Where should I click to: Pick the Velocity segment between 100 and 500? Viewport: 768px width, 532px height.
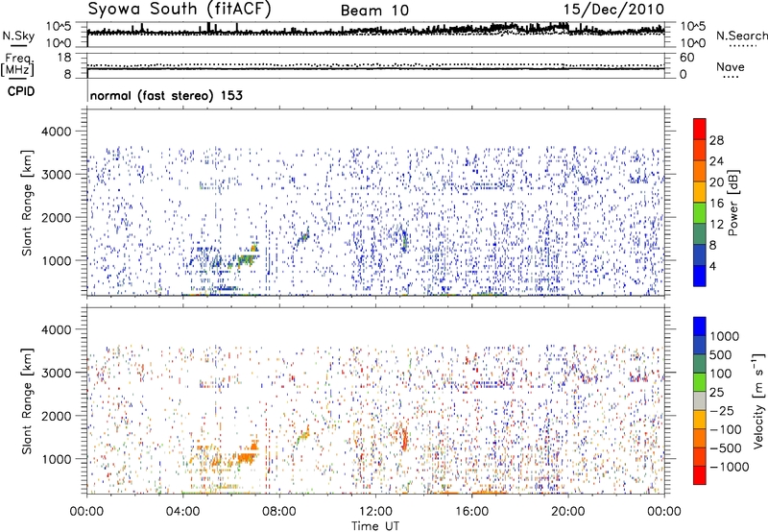[700, 364]
